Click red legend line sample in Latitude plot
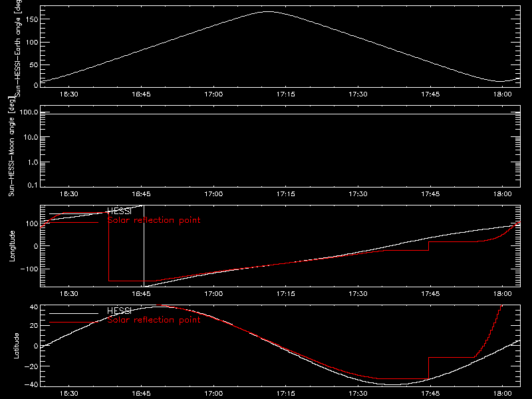This screenshot has width=532, height=399. click(x=74, y=323)
